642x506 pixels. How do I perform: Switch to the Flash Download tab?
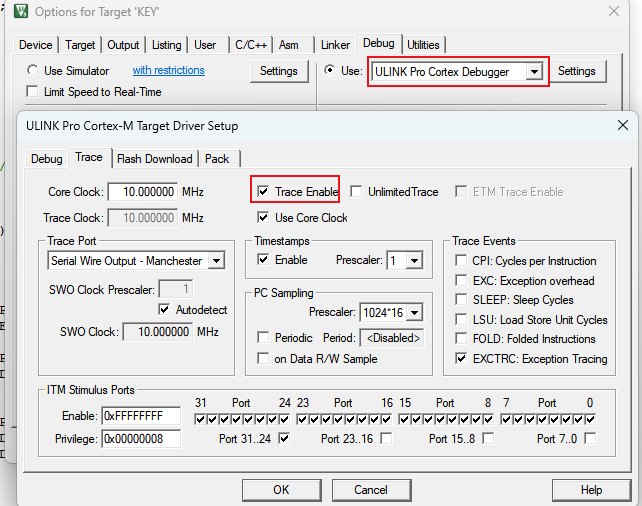(x=154, y=159)
